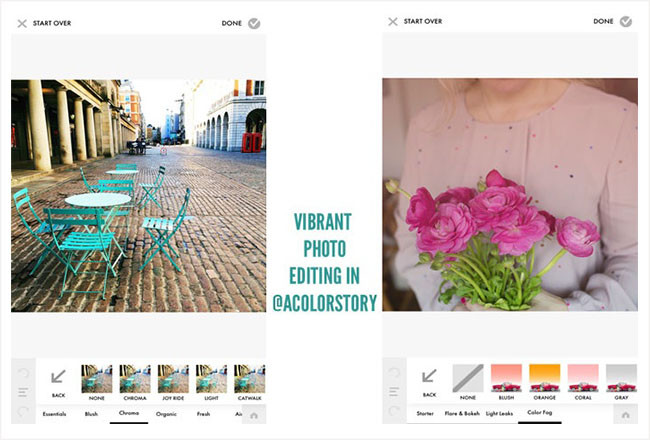
Task: Apply the CATWALK filter thumbnail
Action: coord(250,379)
